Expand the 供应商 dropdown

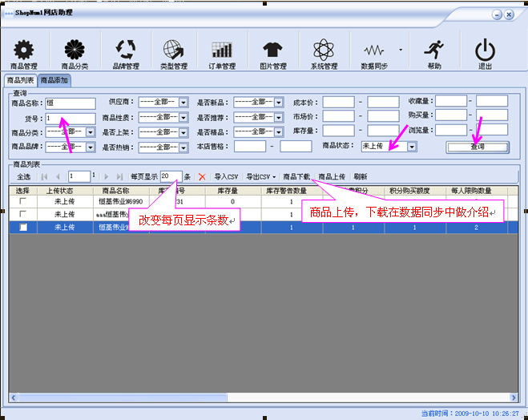pyautogui.click(x=183, y=103)
